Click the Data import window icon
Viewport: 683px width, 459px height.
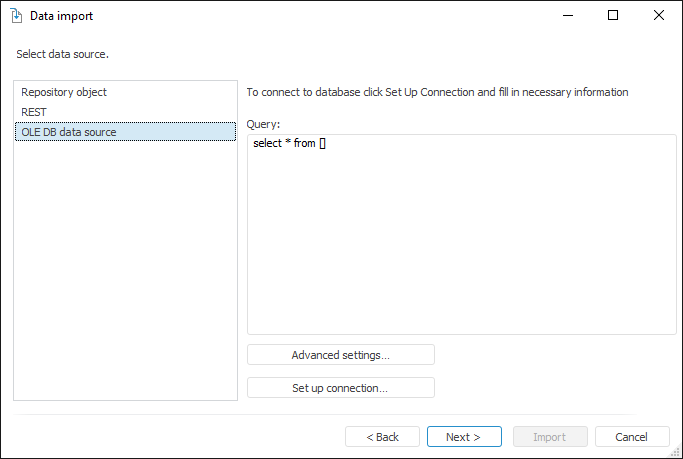point(16,16)
